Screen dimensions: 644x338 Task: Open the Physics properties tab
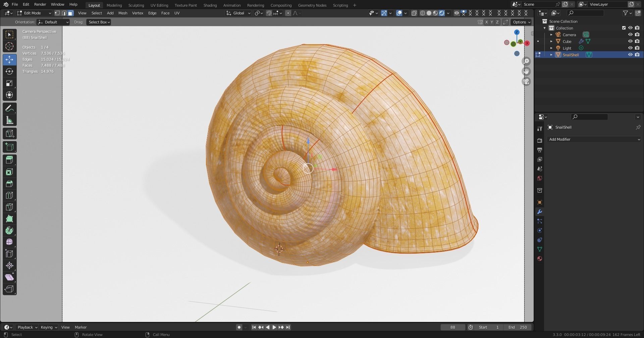point(539,230)
